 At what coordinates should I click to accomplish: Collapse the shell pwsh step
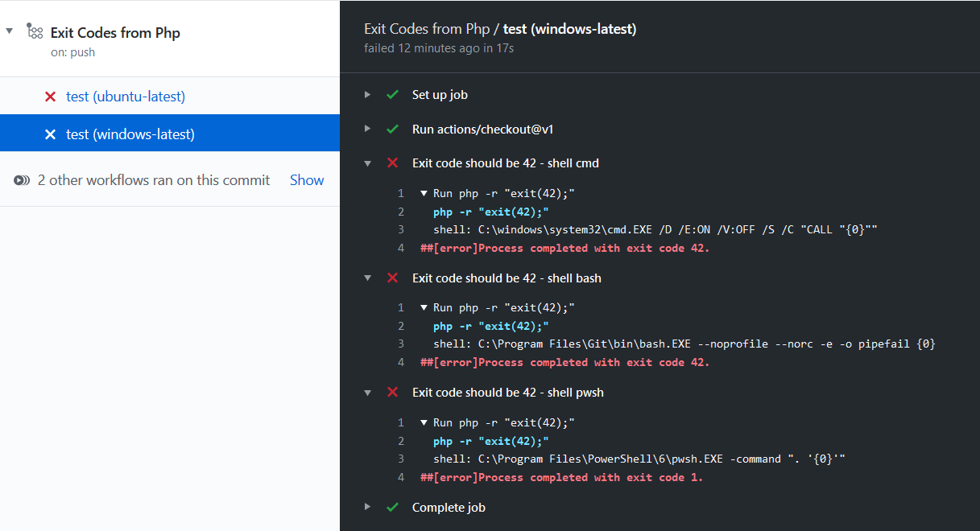tap(367, 393)
